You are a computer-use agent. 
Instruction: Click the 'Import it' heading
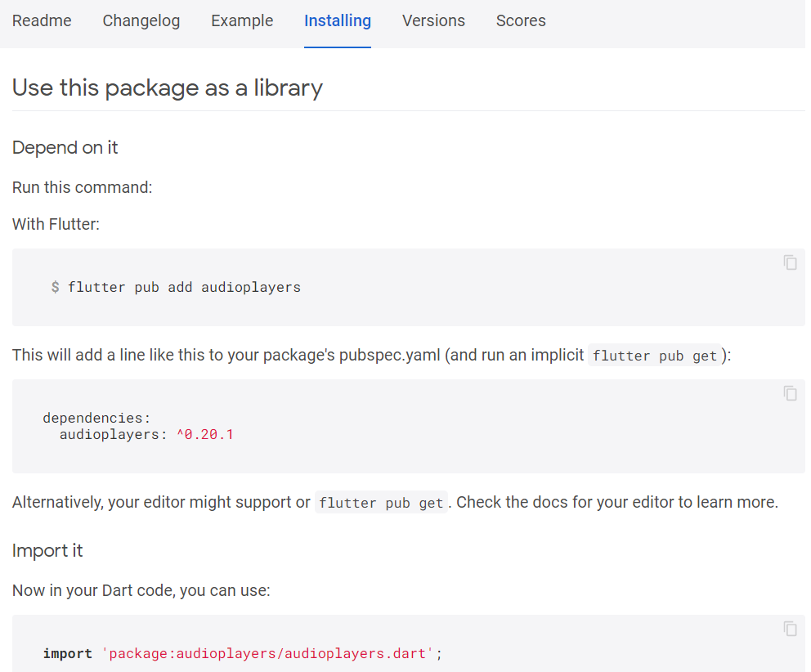47,550
